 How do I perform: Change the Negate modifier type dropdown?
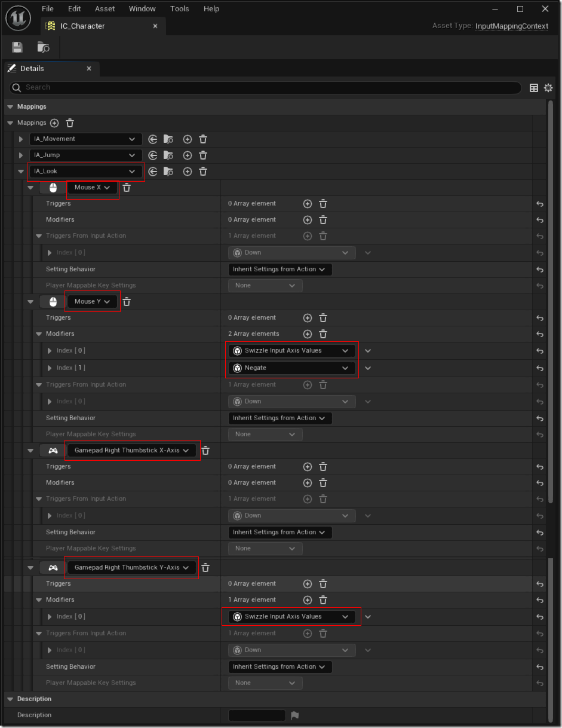tap(292, 368)
